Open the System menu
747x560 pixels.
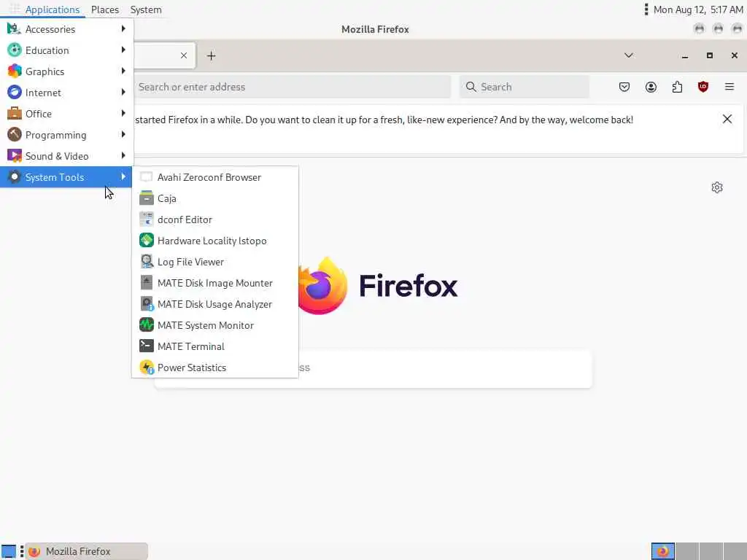[146, 9]
